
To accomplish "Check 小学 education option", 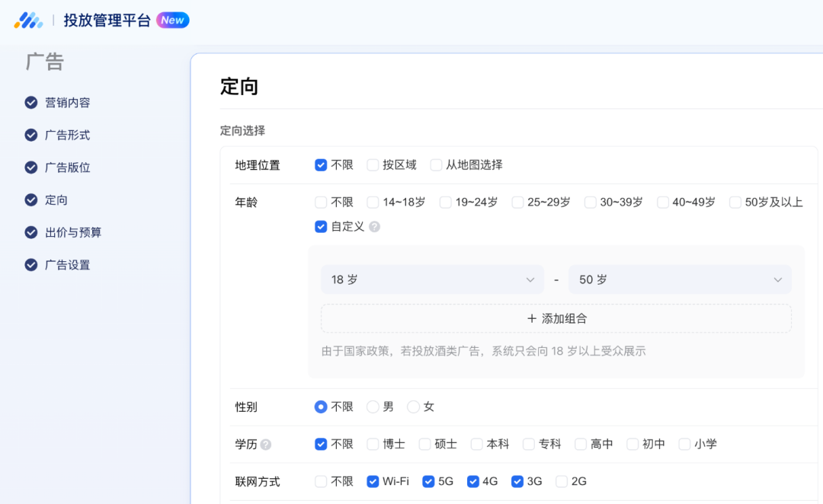I will click(684, 444).
